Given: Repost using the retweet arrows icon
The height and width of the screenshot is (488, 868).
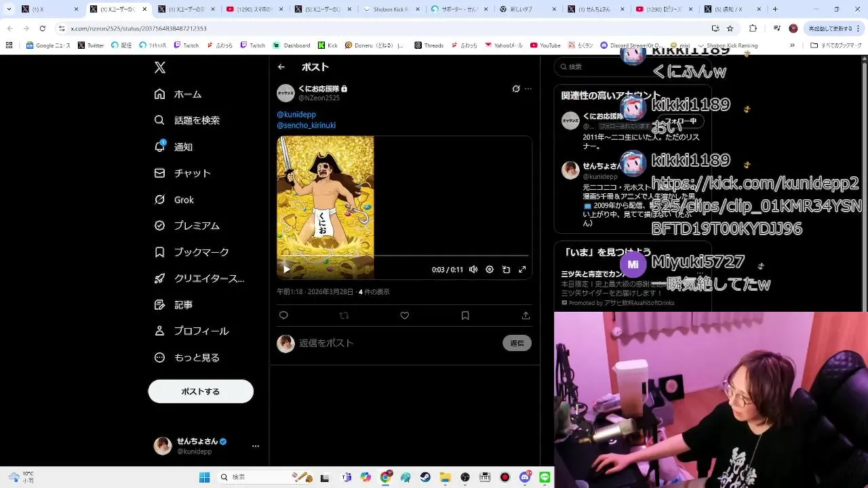Looking at the screenshot, I should click(344, 315).
